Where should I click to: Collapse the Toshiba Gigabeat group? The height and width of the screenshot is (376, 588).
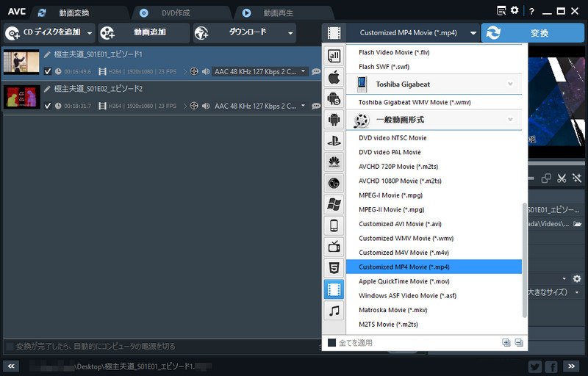point(510,84)
